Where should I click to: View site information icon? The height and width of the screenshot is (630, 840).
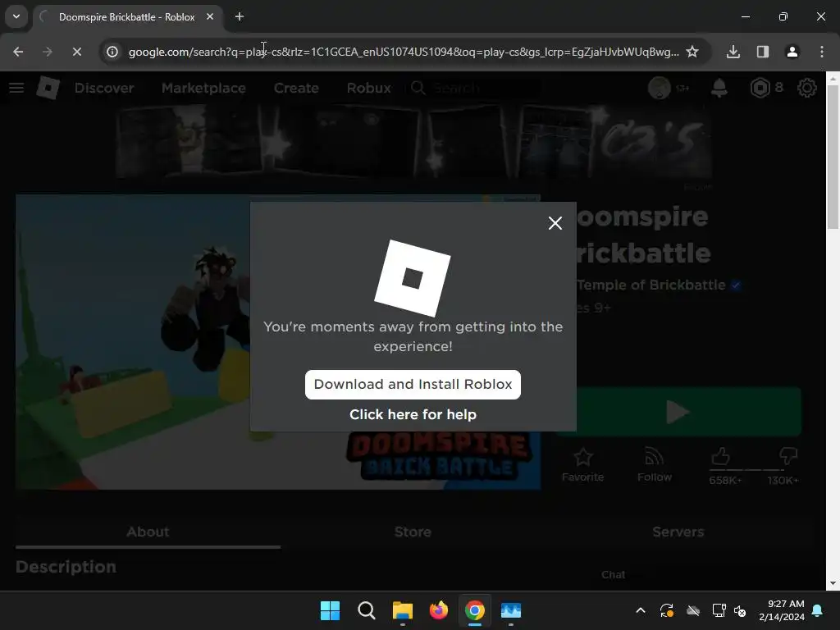pyautogui.click(x=112, y=52)
